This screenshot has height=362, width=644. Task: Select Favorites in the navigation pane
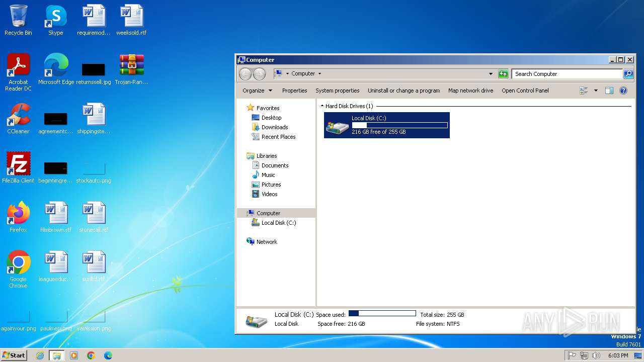pos(268,108)
